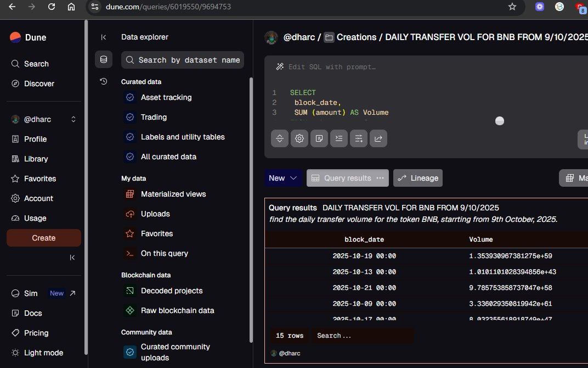
Task: Open the New dropdown above query results
Action: click(x=283, y=178)
